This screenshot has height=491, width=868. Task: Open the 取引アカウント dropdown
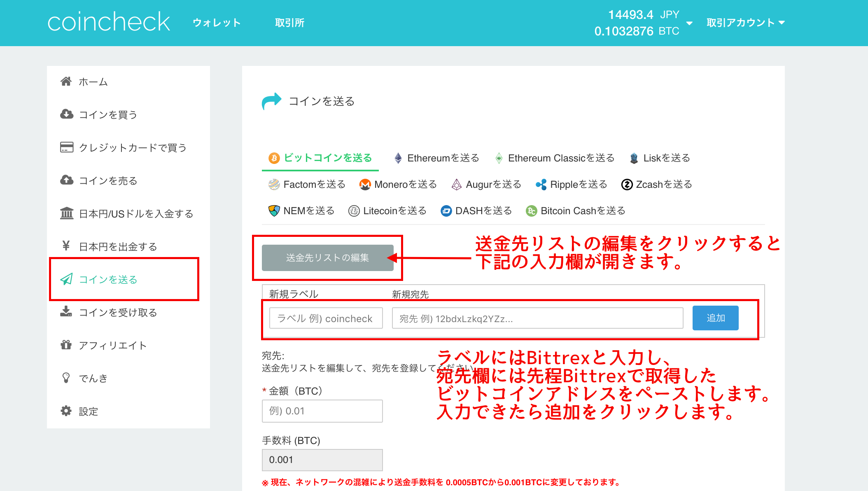[x=746, y=23]
